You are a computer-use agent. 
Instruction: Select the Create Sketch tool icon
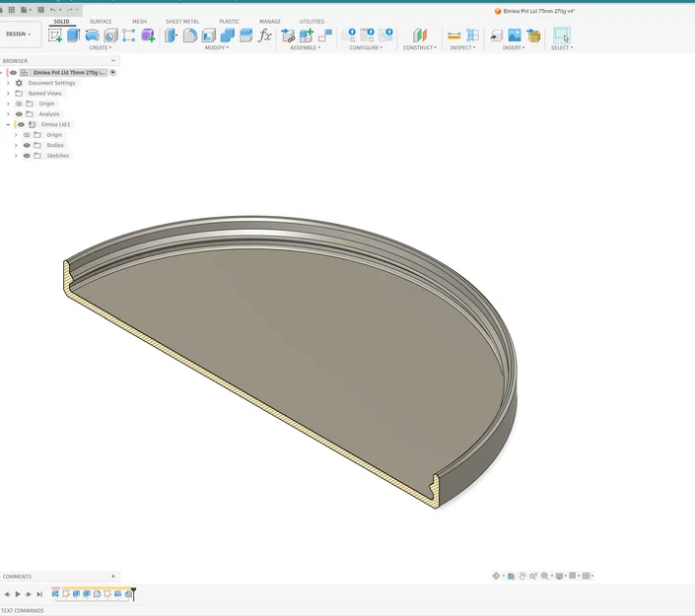(55, 35)
